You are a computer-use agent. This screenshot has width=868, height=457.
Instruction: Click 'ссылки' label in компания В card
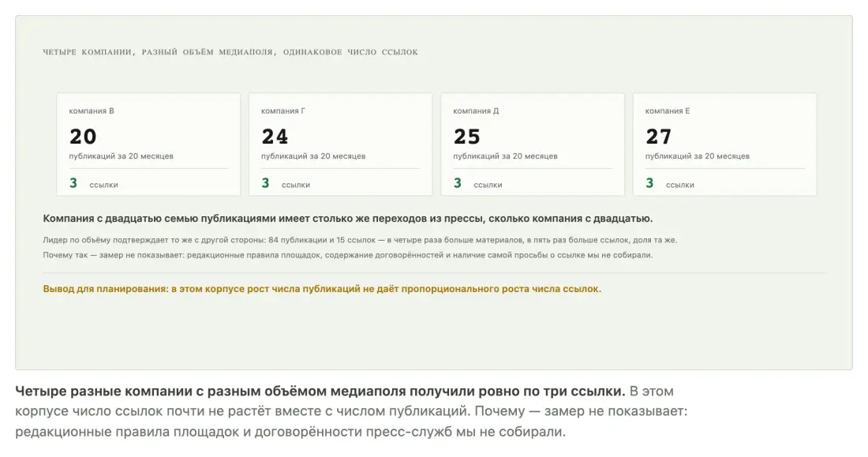103,185
